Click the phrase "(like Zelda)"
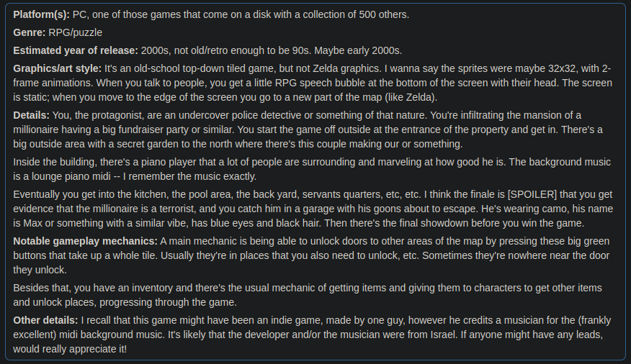The image size is (631, 364). click(411, 97)
